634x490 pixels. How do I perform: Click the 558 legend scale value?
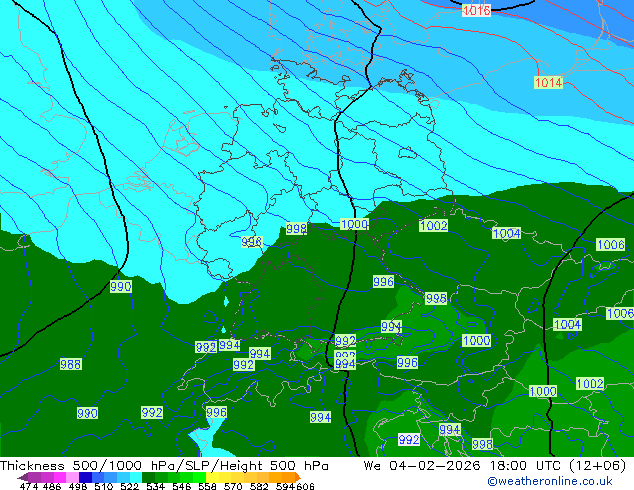(207, 486)
